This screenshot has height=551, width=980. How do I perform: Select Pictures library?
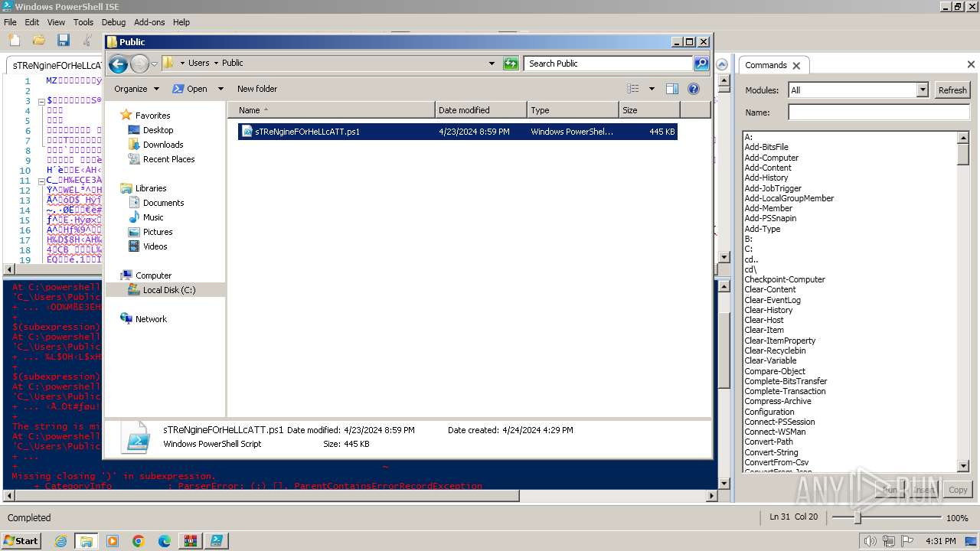tap(150, 232)
